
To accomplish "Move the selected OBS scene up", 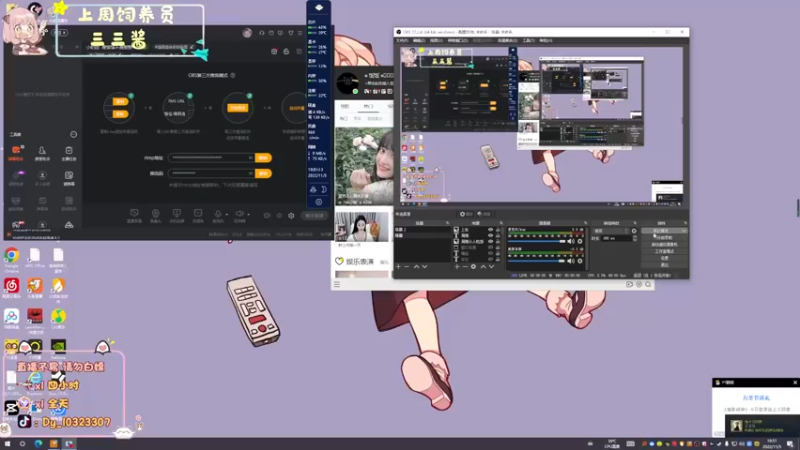I will tap(416, 267).
